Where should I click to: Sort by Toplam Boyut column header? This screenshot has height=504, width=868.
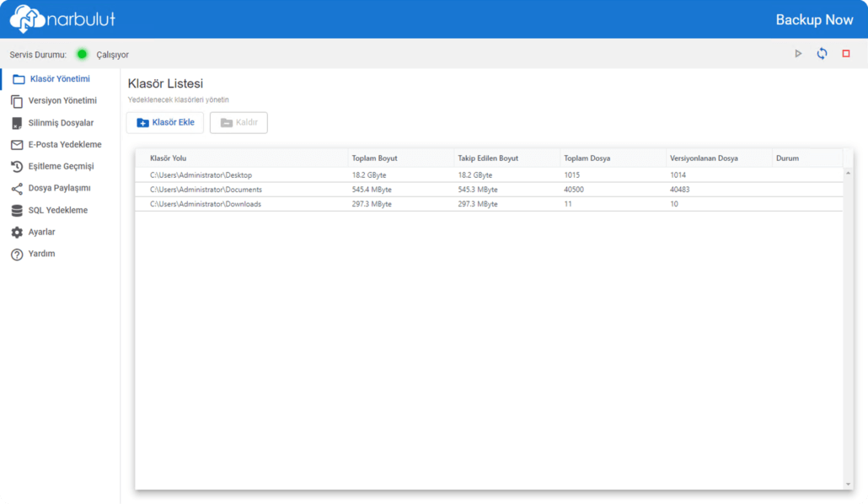(374, 158)
